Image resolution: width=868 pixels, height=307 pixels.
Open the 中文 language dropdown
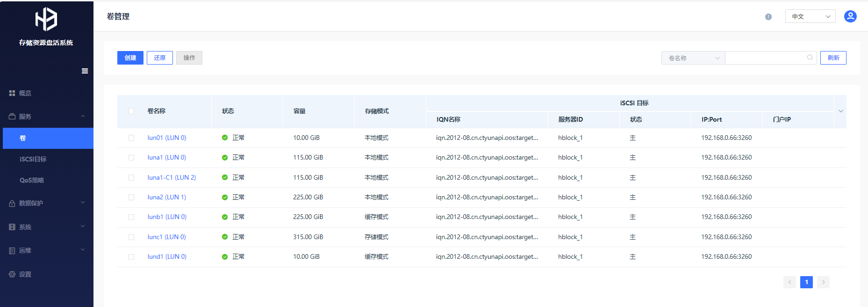810,16
